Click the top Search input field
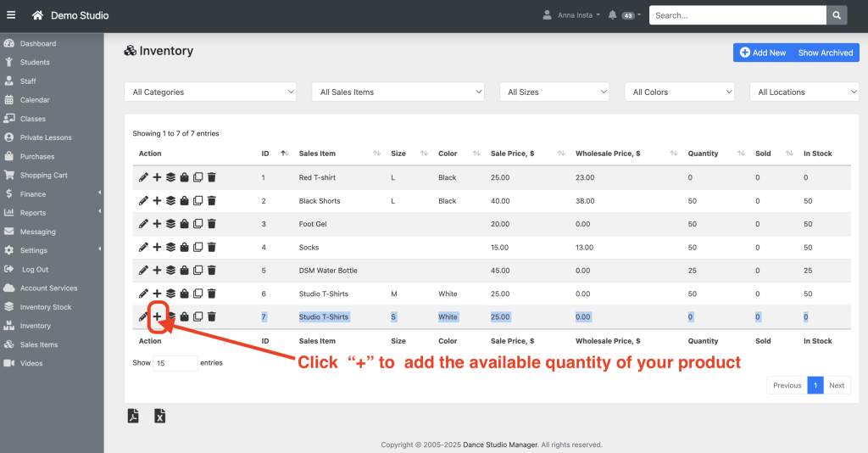The image size is (868, 453). point(737,15)
